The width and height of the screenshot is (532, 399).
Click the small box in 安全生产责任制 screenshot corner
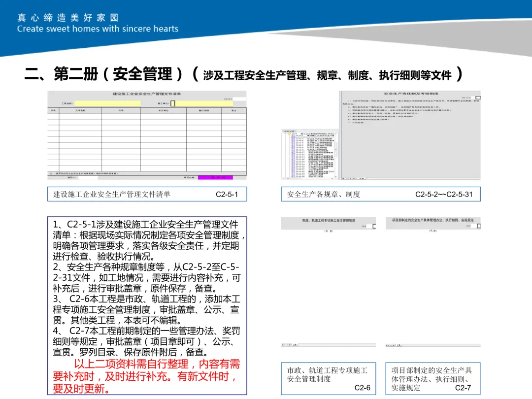(x=478, y=98)
